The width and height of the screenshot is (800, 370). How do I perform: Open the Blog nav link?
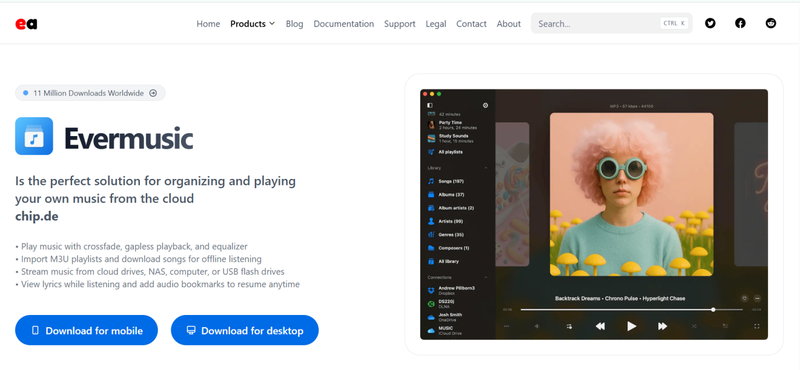pyautogui.click(x=294, y=23)
